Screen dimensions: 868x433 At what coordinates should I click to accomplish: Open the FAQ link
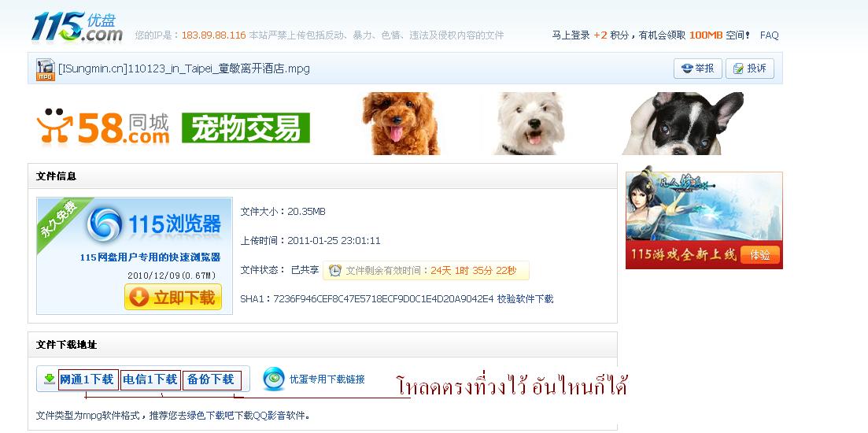(769, 35)
